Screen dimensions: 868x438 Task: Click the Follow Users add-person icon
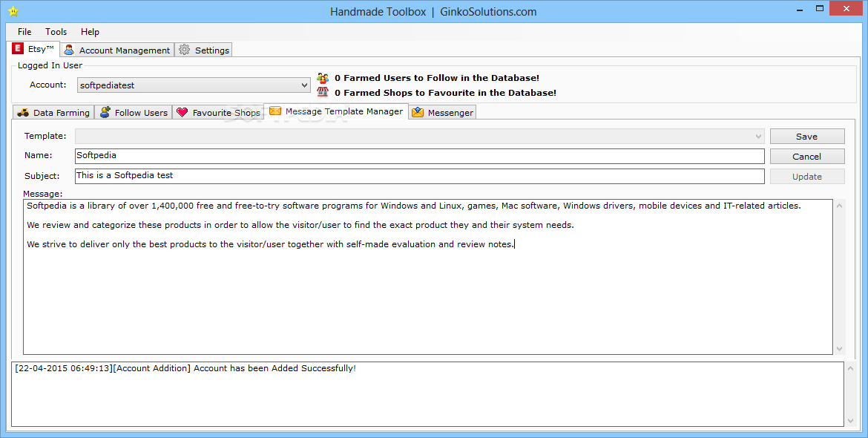(x=105, y=112)
